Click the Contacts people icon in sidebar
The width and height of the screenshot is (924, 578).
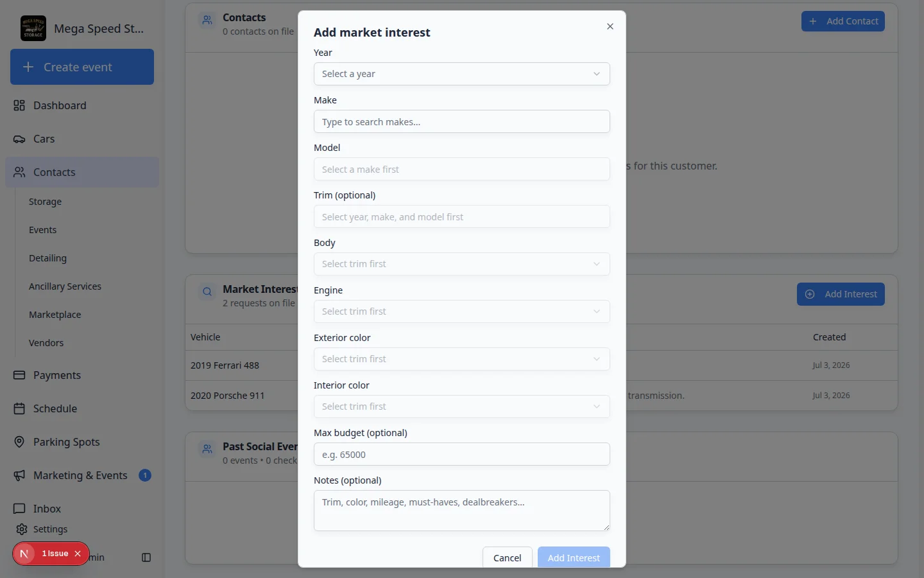coord(19,172)
